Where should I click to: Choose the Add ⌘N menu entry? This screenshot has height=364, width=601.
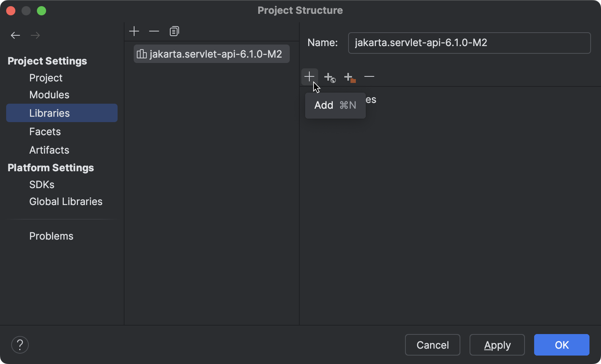[335, 105]
